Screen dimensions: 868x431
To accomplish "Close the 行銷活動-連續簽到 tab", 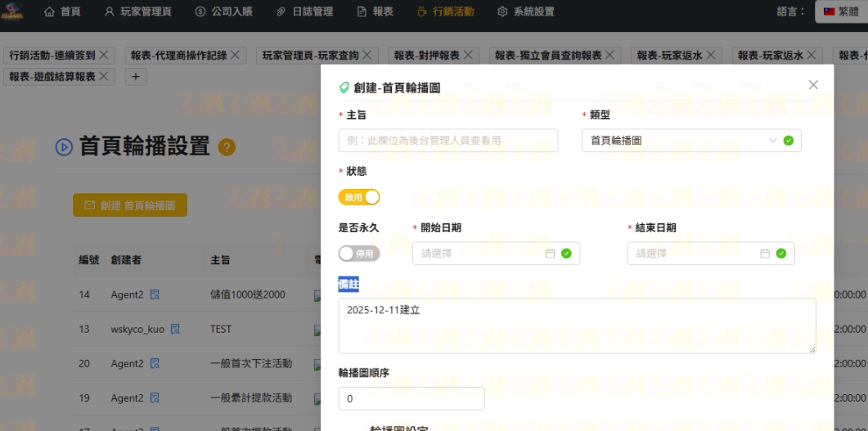I will pos(104,55).
